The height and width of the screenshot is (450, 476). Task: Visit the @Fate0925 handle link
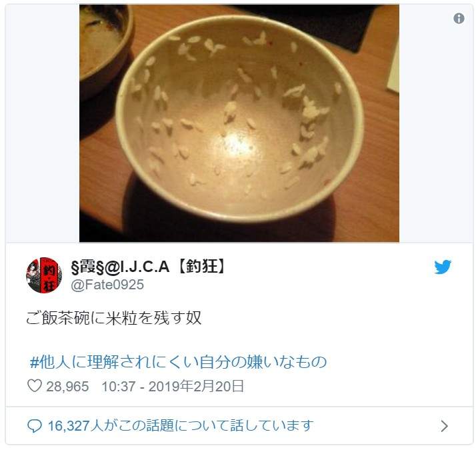[107, 285]
